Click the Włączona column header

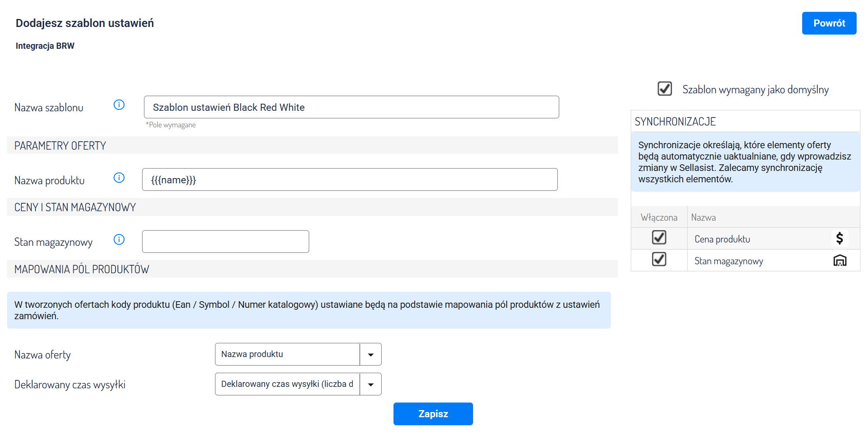(x=659, y=217)
